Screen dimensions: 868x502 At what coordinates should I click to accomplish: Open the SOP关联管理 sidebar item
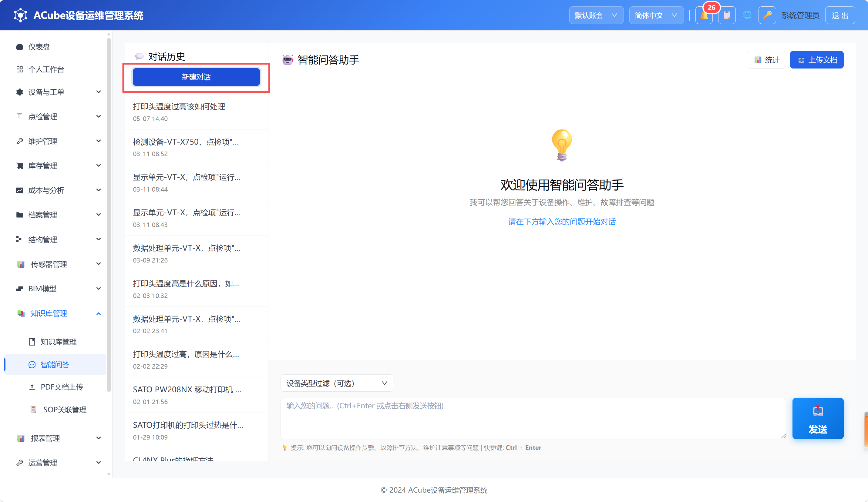click(55, 410)
